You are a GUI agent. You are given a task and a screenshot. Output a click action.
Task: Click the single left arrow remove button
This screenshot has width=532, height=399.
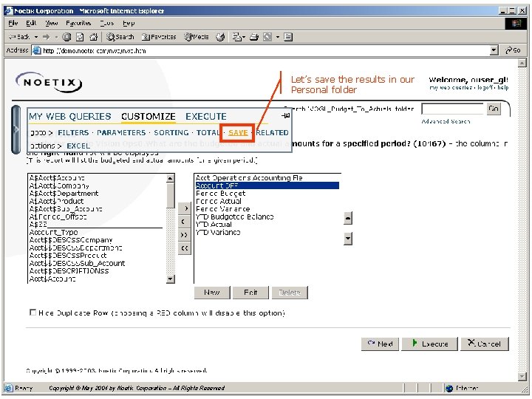click(185, 222)
